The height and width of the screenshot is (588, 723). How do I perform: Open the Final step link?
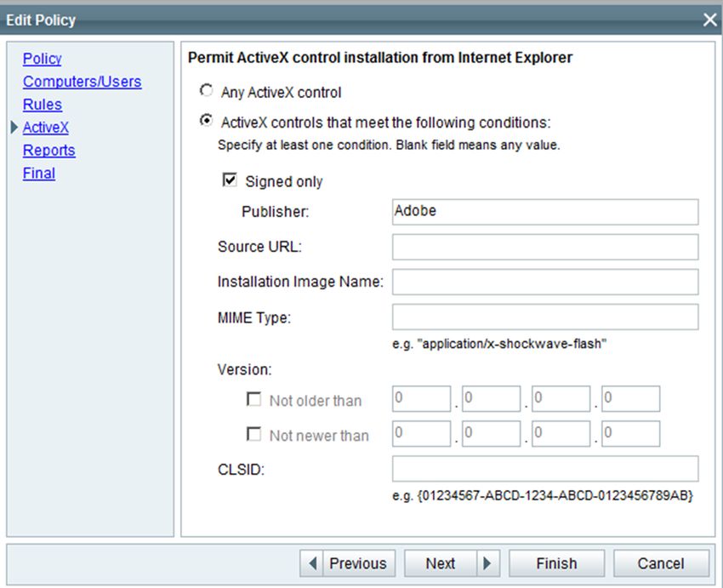point(39,174)
